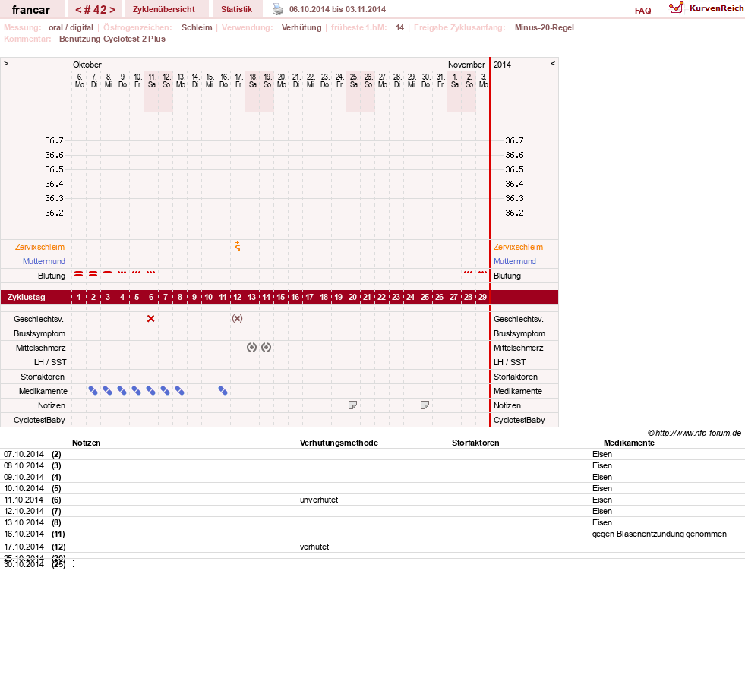Screen dimensions: 745x700
Task: Click the '<' arrow at chart top-right corner
Action: click(x=553, y=63)
